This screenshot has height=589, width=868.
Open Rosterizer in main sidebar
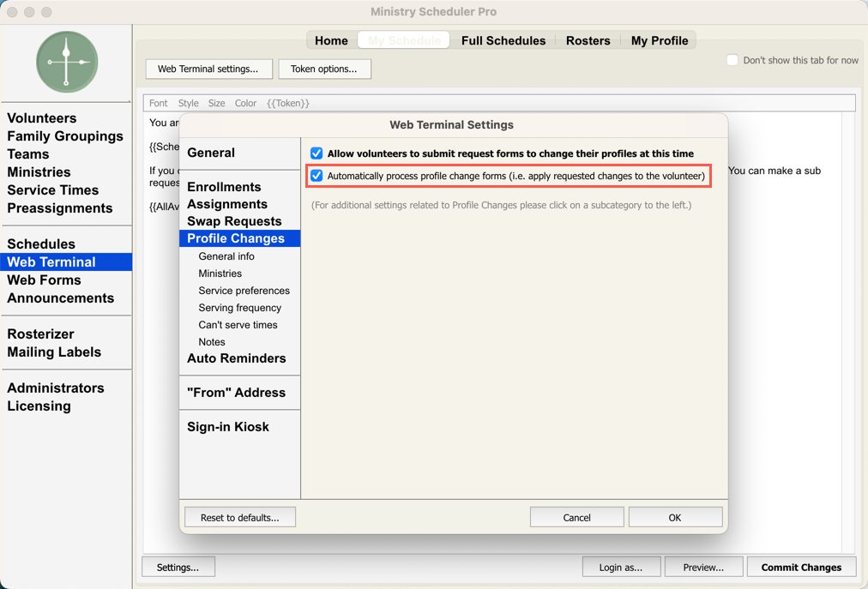(66, 334)
